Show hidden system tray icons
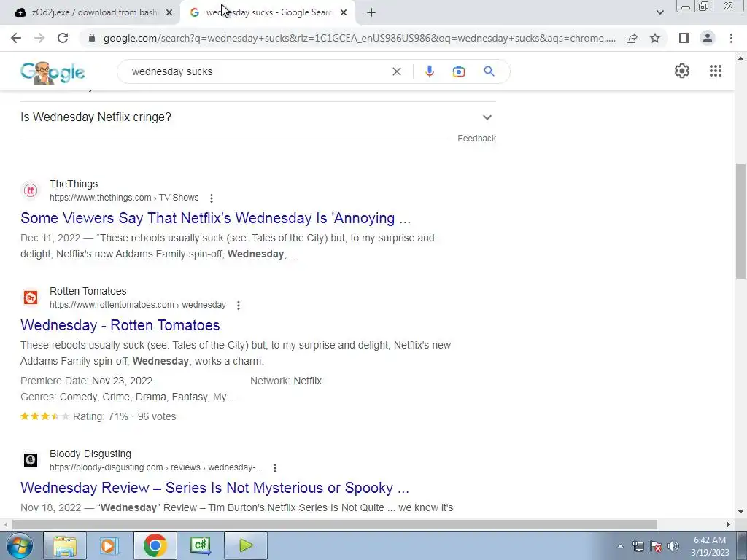Image resolution: width=747 pixels, height=560 pixels. tap(620, 546)
